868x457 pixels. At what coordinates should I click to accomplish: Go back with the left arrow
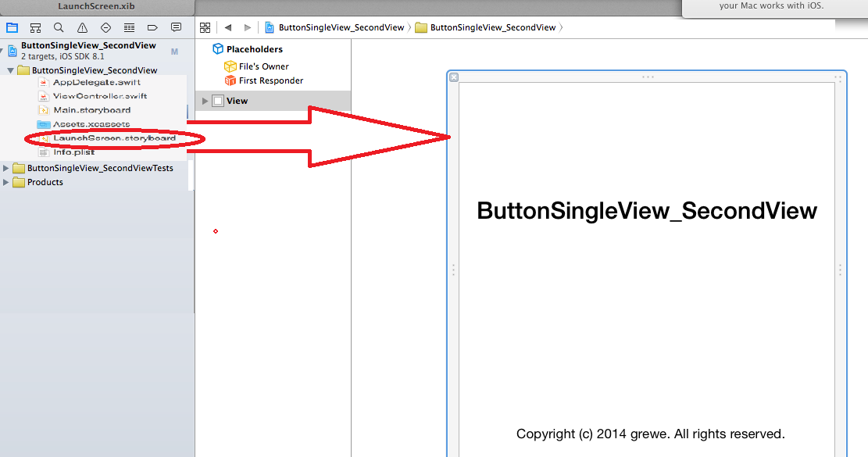pyautogui.click(x=228, y=27)
